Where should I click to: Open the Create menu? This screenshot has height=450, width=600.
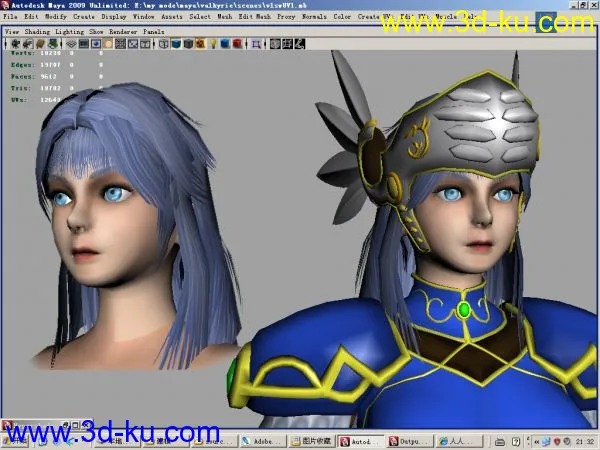[84, 17]
